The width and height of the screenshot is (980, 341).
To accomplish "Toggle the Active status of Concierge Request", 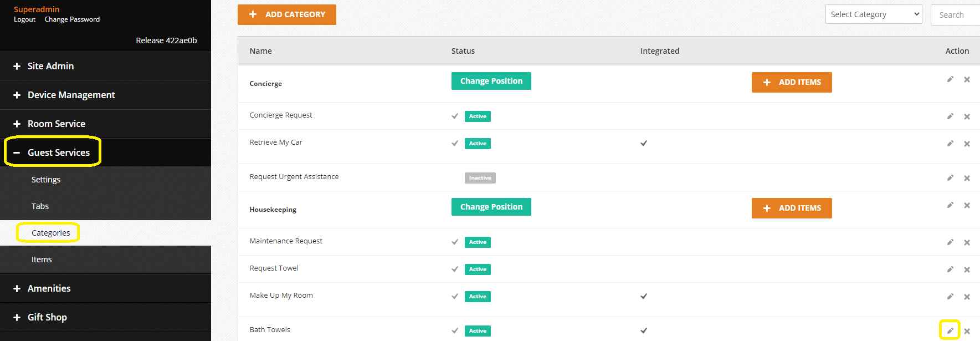I will [477, 116].
